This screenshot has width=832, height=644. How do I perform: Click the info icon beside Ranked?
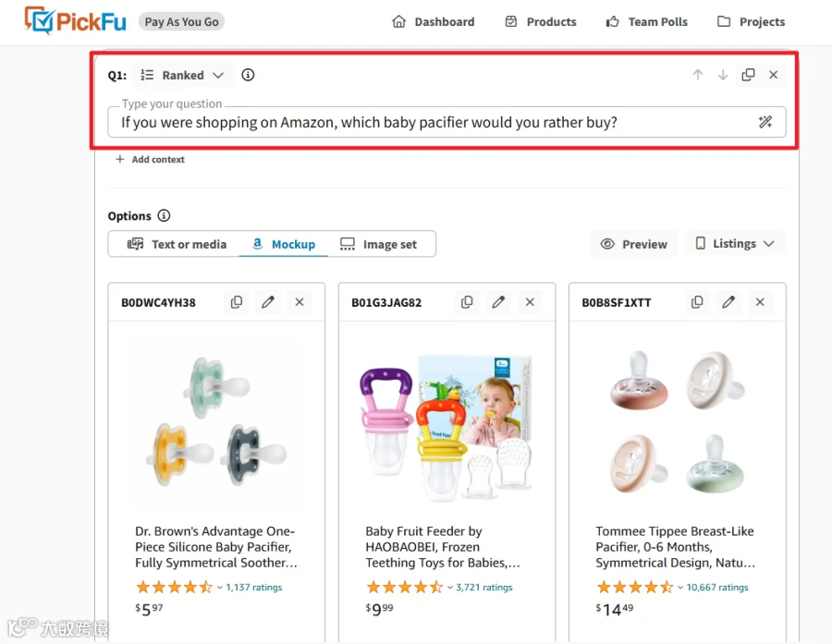click(248, 75)
